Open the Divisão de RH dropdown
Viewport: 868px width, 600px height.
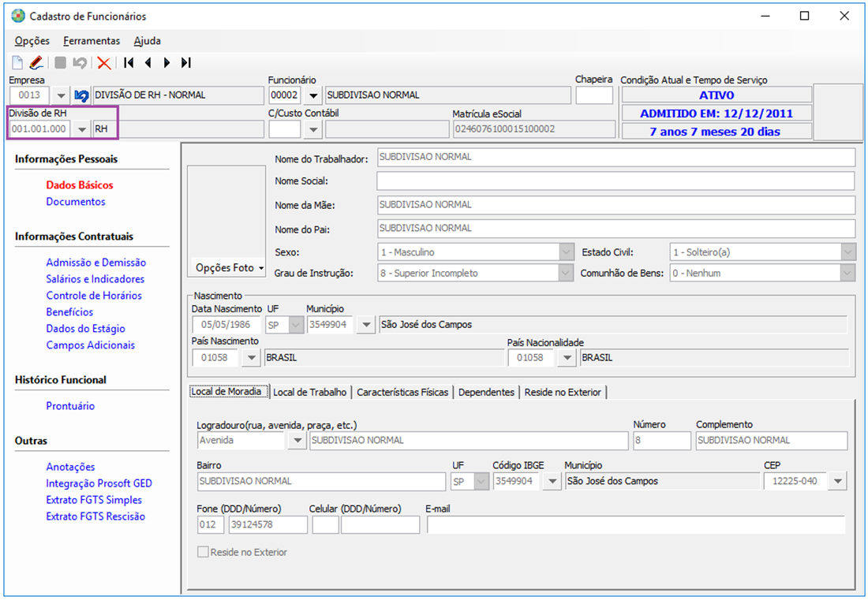pyautogui.click(x=82, y=129)
